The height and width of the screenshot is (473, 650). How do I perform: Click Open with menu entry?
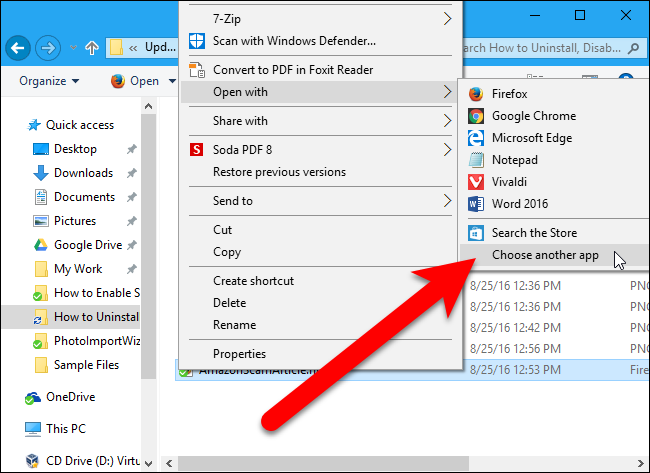pos(320,92)
